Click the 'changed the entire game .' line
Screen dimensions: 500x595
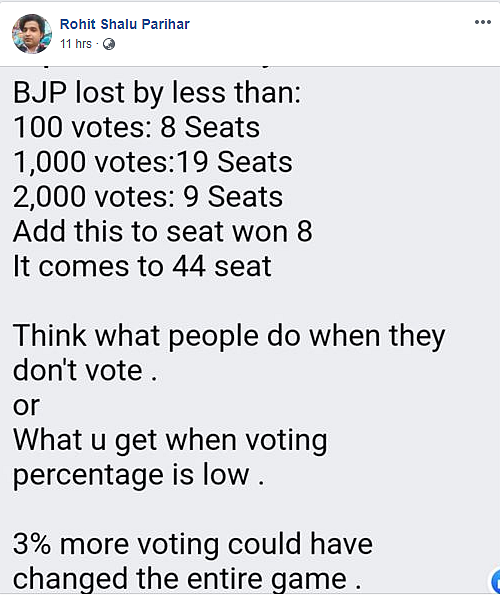pyautogui.click(x=187, y=579)
